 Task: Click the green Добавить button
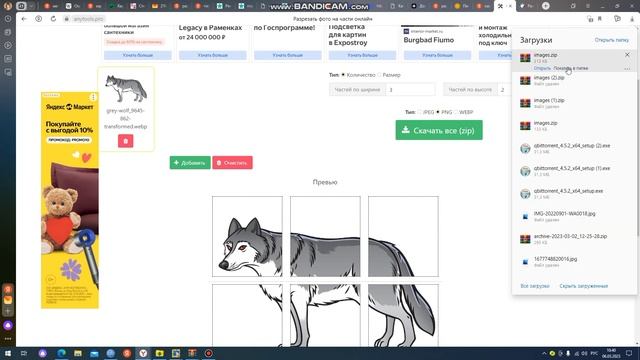(x=190, y=162)
